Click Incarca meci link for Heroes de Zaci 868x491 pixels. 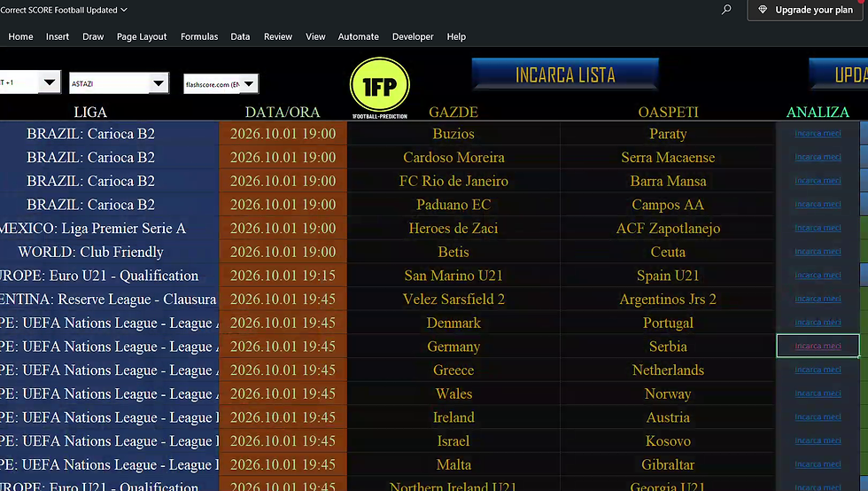click(x=818, y=228)
